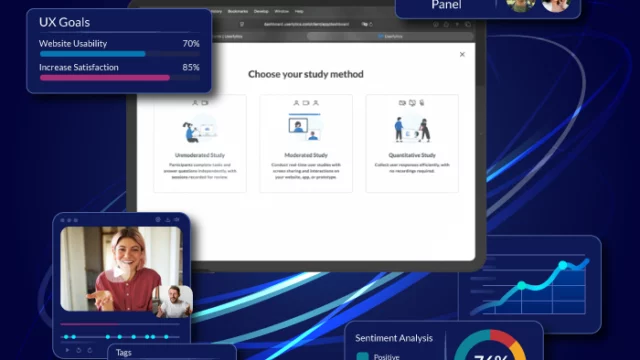Click the device icons above Quantitative Study

click(412, 103)
